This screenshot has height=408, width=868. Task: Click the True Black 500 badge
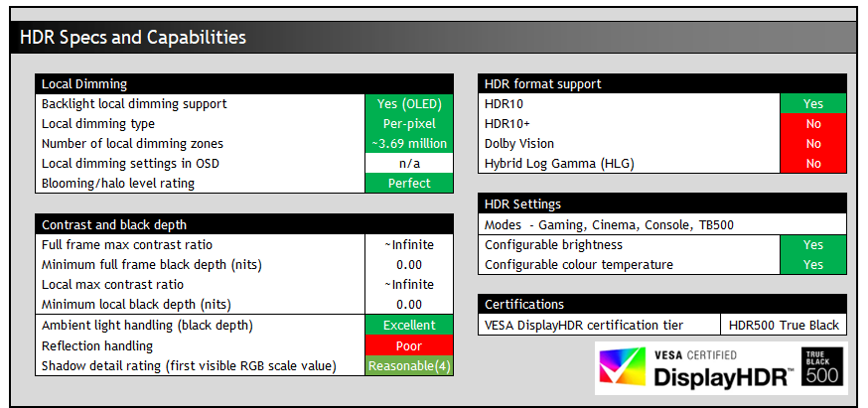point(824,368)
